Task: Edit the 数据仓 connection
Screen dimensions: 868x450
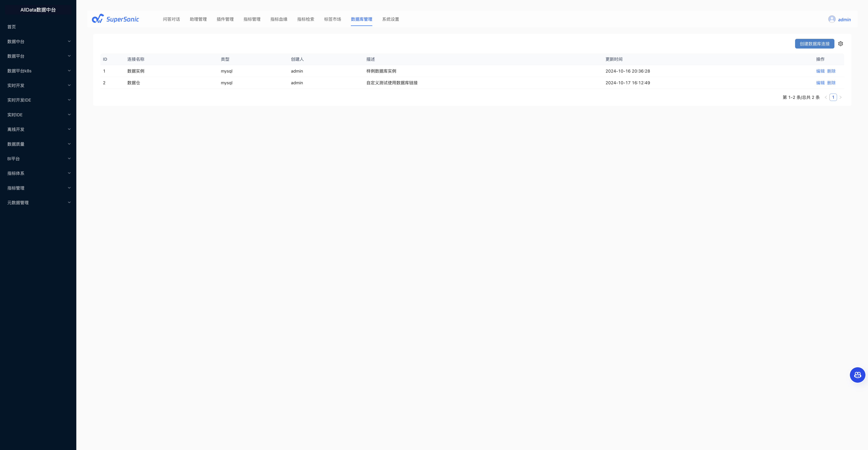Action: (x=820, y=83)
